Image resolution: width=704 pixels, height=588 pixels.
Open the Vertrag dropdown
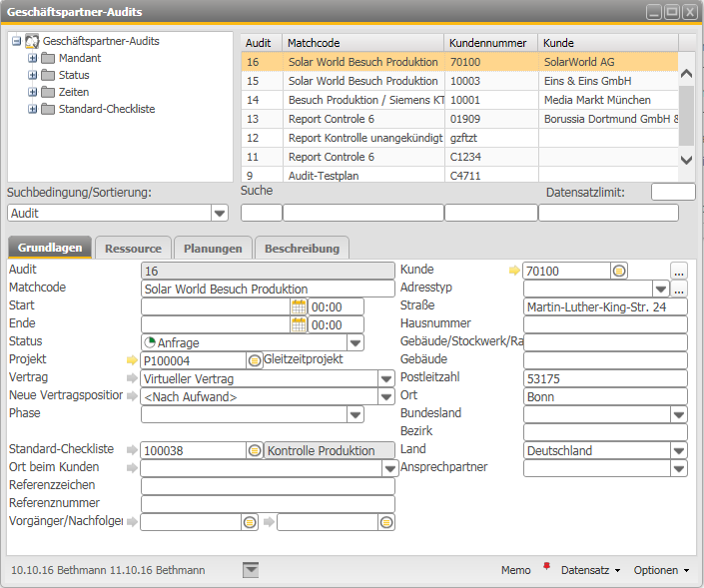pos(386,378)
